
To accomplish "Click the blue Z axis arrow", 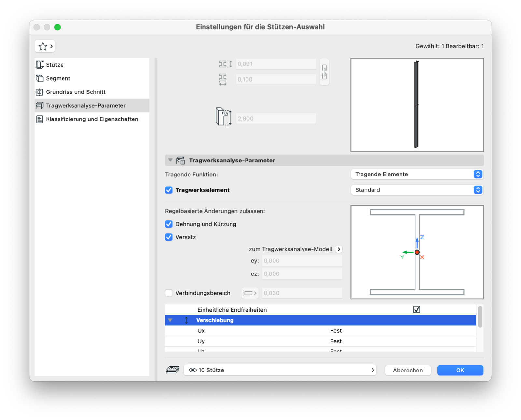I will pos(417,243).
